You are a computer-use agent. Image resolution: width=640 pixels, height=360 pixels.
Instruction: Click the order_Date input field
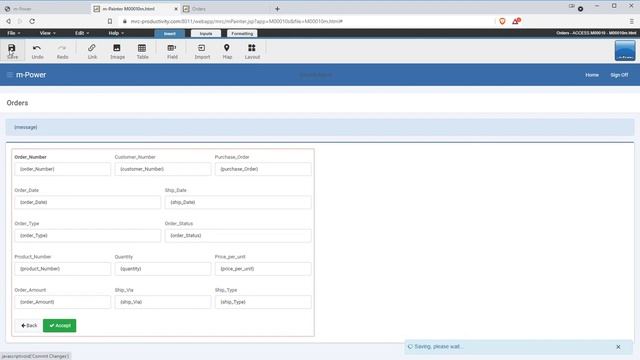click(88, 202)
